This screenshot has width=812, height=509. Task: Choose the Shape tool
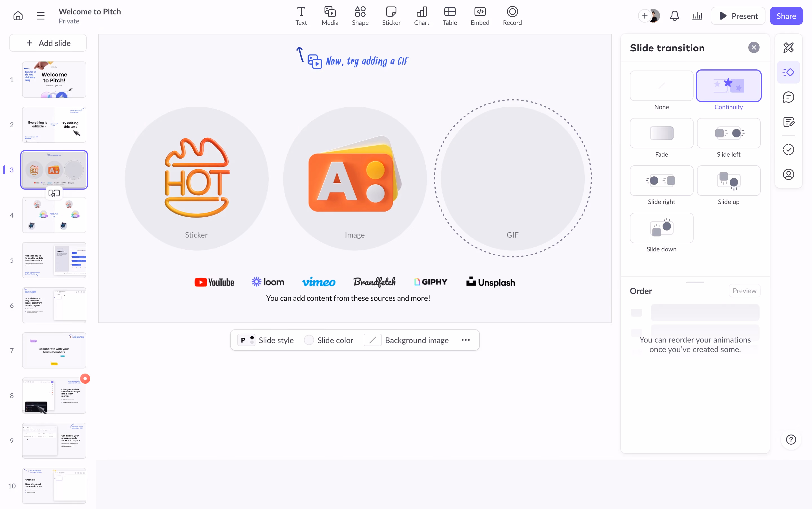point(360,16)
